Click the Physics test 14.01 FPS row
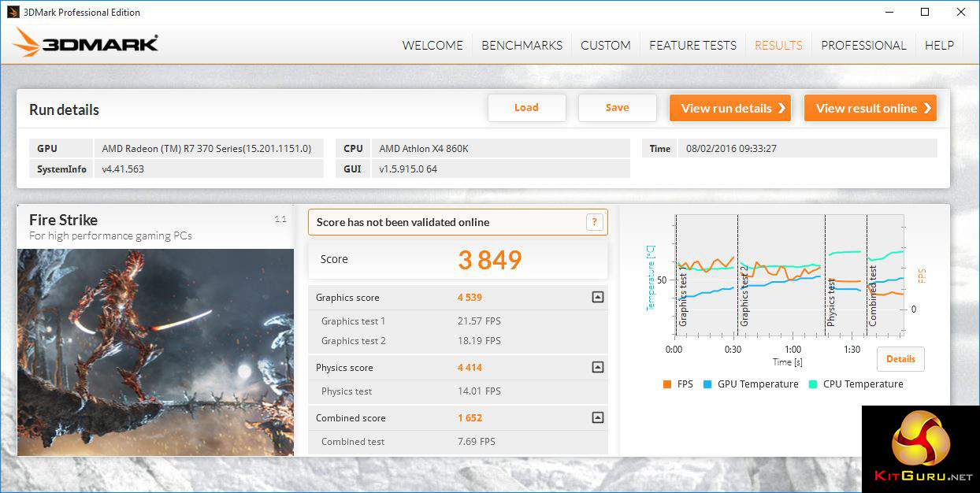Screen dimensions: 980x493 coord(458,391)
